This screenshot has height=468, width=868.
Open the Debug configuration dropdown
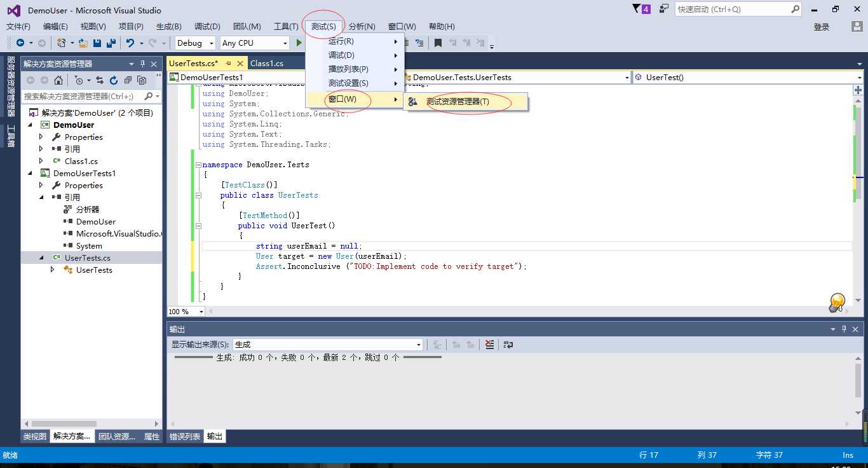pos(194,43)
